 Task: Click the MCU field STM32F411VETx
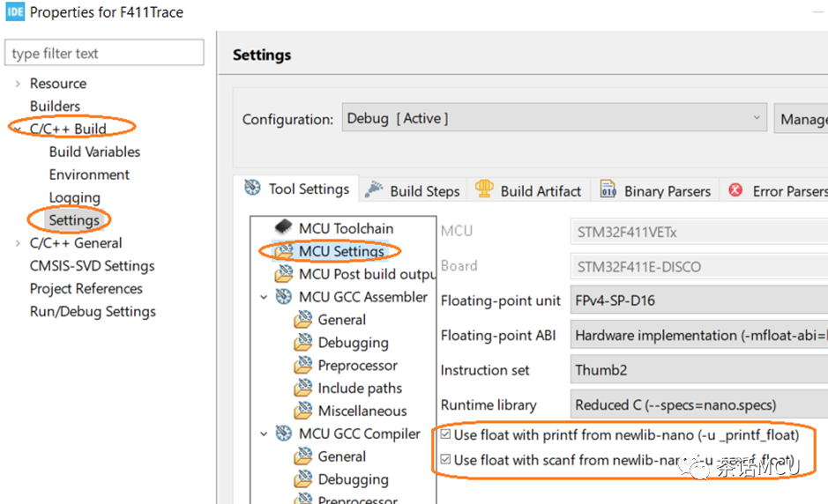(x=699, y=232)
